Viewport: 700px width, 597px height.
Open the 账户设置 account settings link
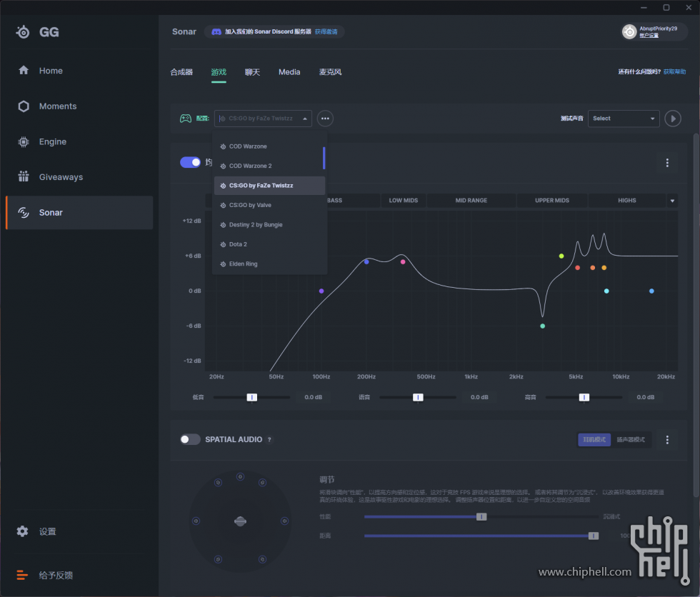[x=649, y=35]
